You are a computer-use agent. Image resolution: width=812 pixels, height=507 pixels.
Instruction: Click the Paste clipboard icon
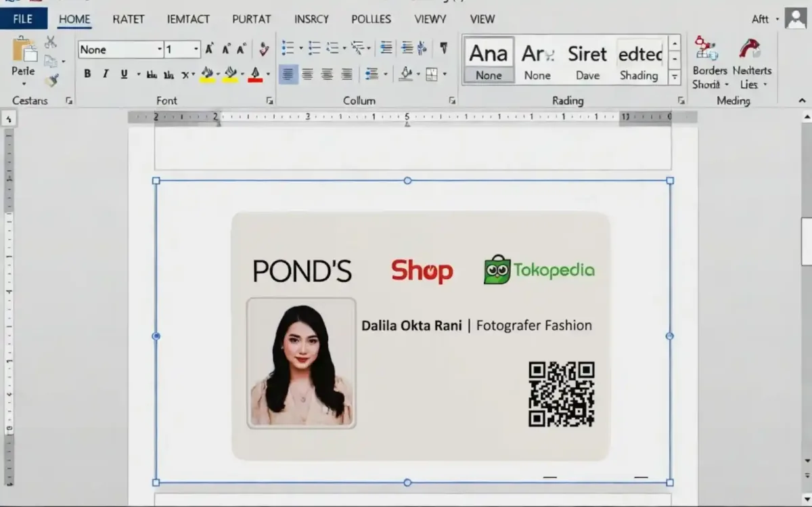(x=24, y=51)
